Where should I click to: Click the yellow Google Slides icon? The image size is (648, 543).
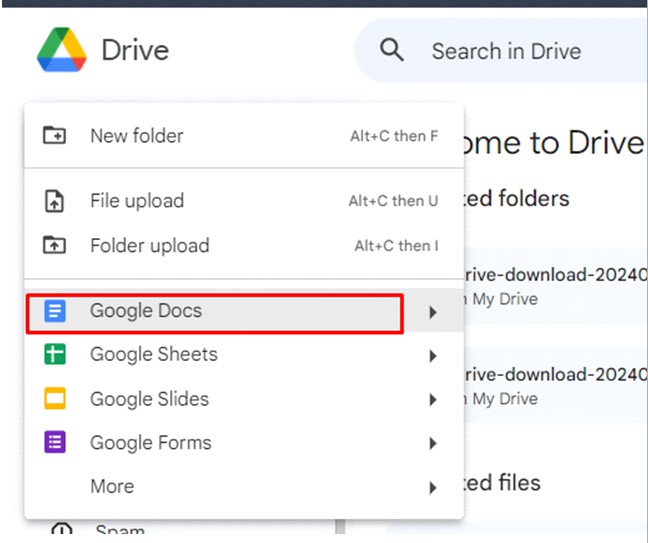(55, 398)
